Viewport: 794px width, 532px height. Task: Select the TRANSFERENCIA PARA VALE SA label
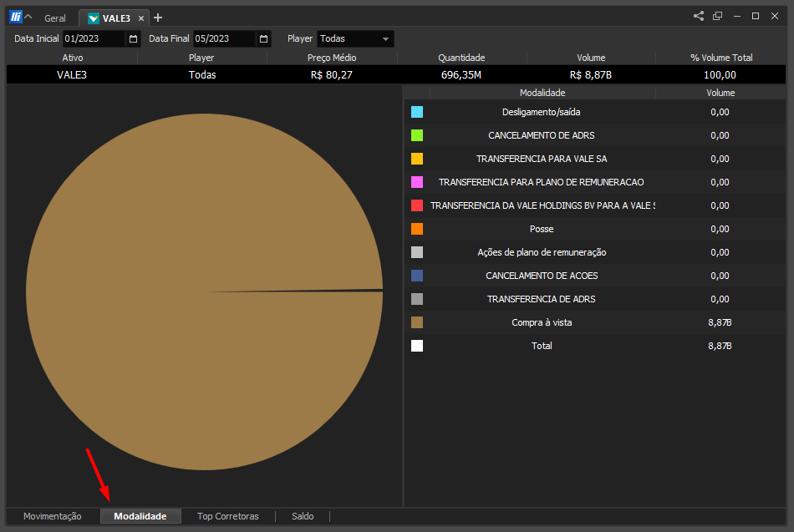542,159
